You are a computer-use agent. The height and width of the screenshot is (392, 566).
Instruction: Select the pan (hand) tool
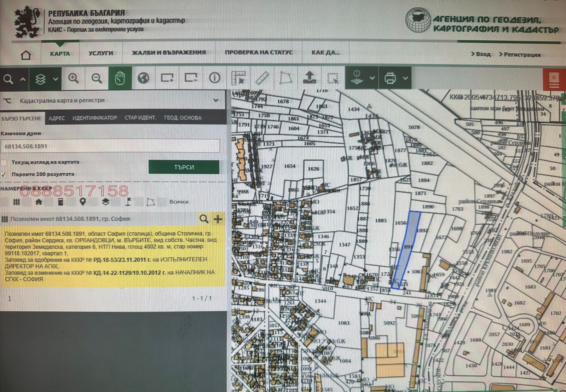click(x=120, y=79)
